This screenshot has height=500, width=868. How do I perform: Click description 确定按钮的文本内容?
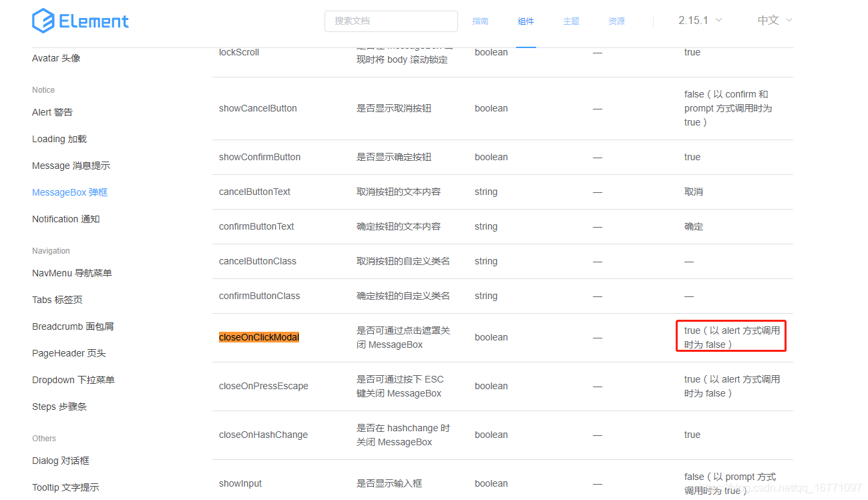(399, 226)
